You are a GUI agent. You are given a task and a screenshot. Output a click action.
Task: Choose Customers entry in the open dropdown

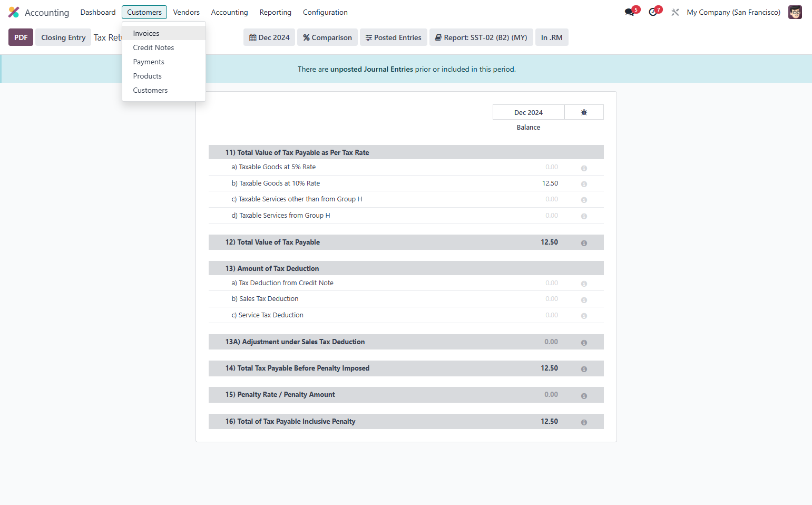coord(164,90)
